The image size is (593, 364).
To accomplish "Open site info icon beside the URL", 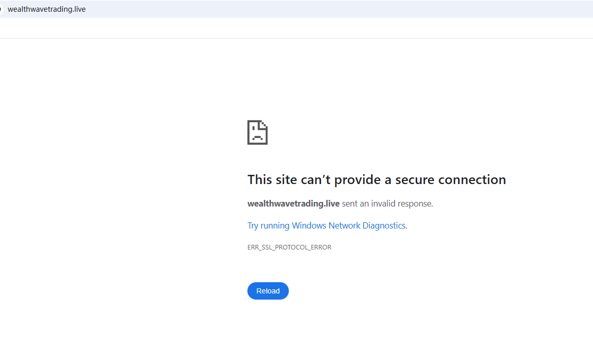I will pyautogui.click(x=2, y=9).
